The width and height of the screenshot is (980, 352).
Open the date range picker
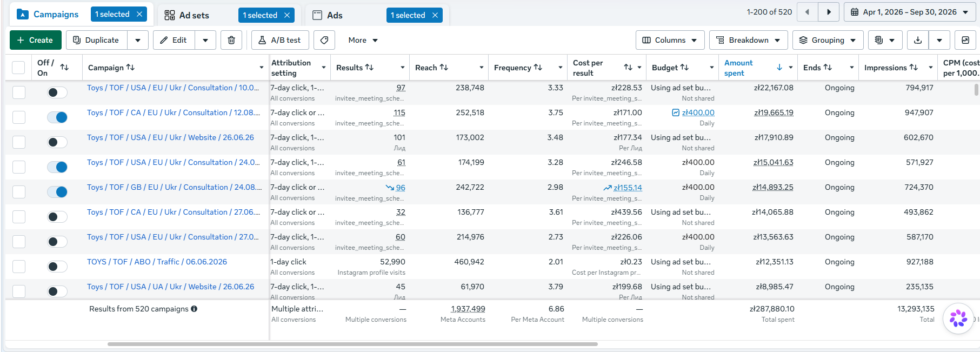click(910, 12)
